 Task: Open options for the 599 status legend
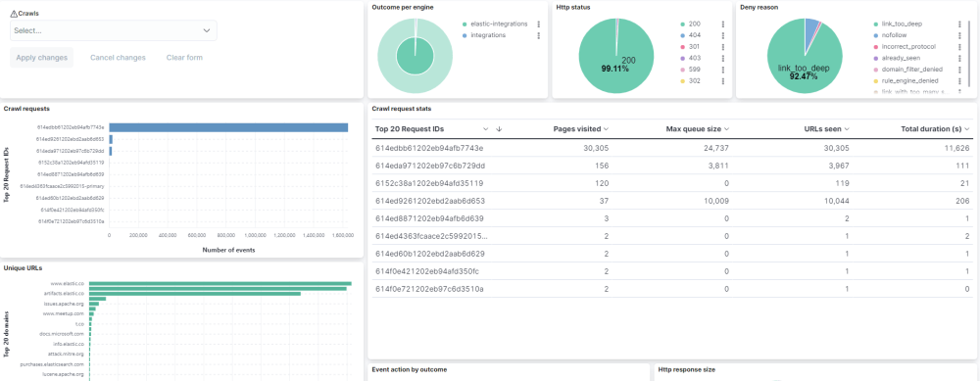pos(722,70)
